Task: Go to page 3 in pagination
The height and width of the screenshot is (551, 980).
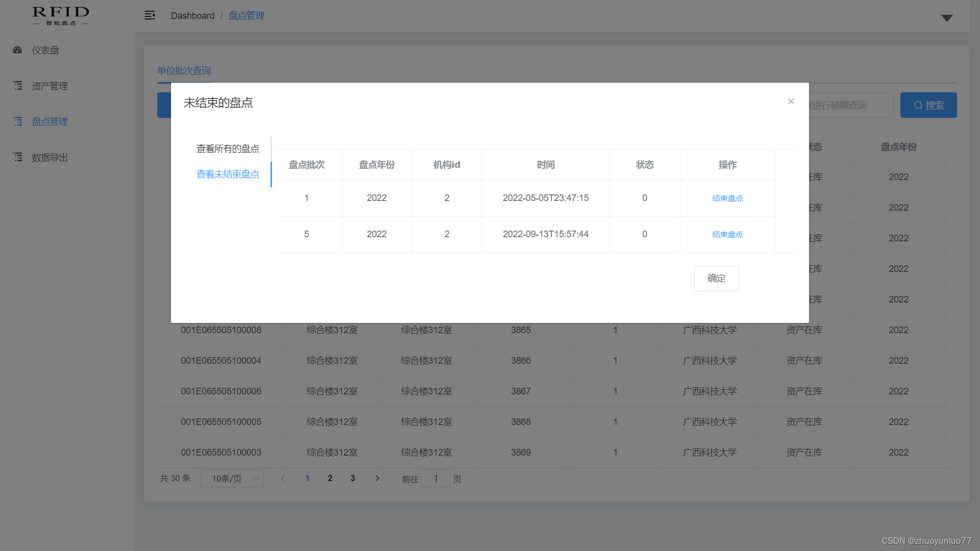Action: tap(353, 479)
